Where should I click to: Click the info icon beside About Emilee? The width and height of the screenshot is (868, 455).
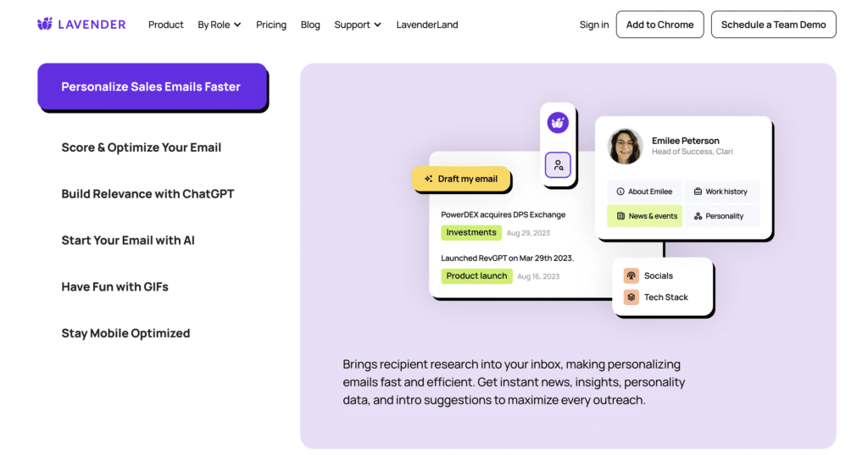coord(620,191)
